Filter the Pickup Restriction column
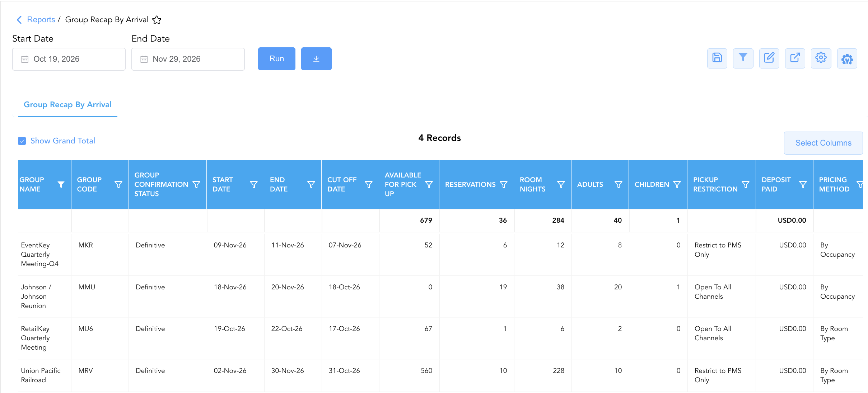Screen dimensions: 868x393 [x=746, y=184]
